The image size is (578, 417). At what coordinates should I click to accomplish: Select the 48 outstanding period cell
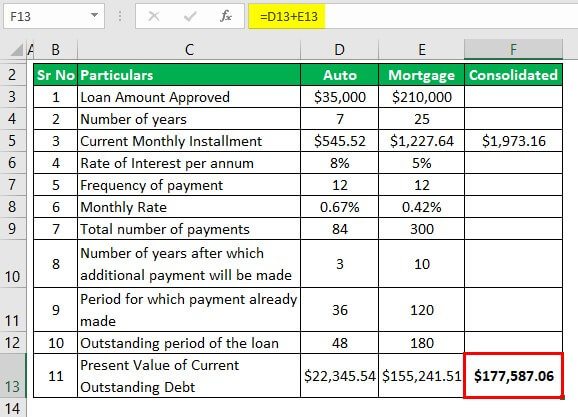click(x=340, y=343)
